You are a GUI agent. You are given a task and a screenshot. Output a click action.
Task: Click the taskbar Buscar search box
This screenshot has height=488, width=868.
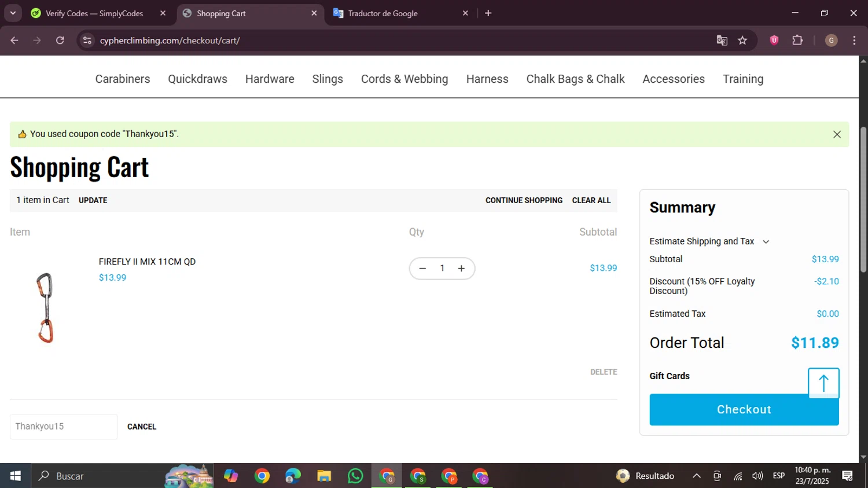pos(122,476)
